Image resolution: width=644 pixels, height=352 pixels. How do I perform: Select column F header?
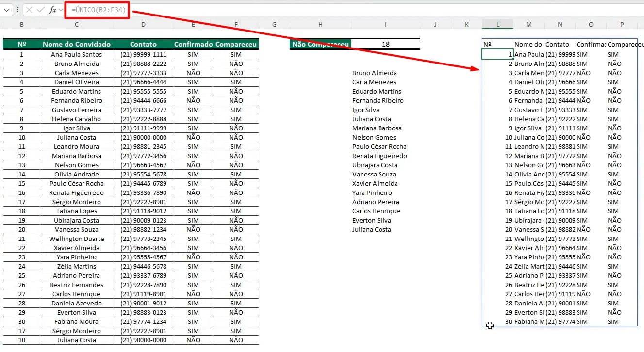pyautogui.click(x=236, y=24)
